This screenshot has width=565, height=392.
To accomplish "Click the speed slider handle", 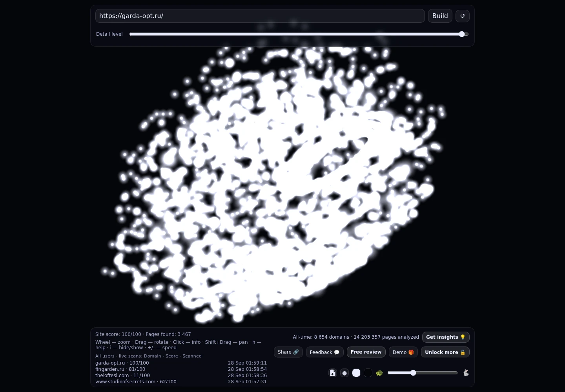I will click(413, 373).
